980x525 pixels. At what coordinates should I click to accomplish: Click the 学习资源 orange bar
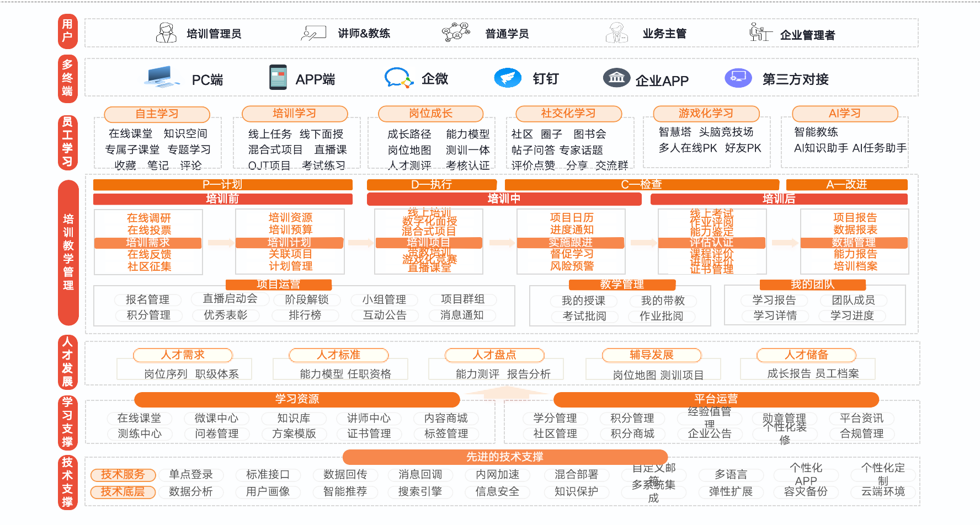(297, 399)
